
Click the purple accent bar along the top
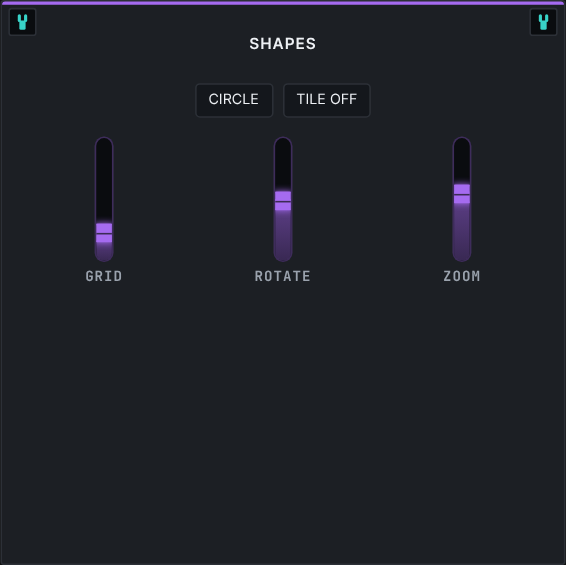point(283,3)
